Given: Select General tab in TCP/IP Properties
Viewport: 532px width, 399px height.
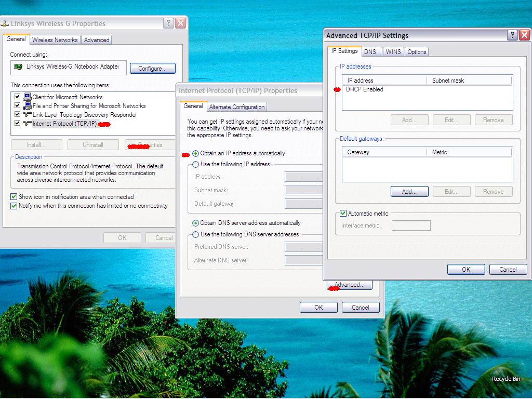Looking at the screenshot, I should click(x=193, y=106).
